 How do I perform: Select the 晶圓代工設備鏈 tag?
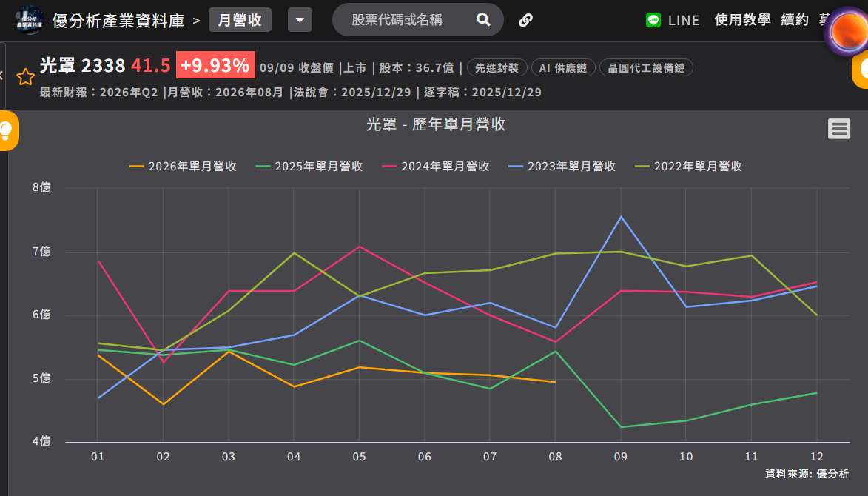[x=646, y=68]
